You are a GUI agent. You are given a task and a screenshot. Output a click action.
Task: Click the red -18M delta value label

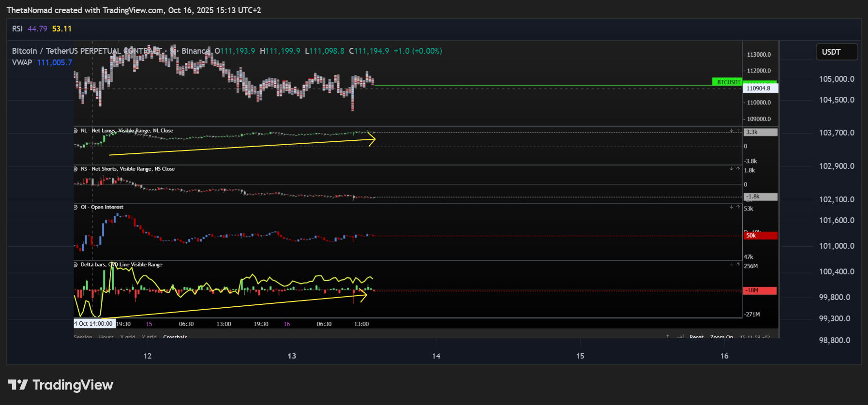pos(760,290)
